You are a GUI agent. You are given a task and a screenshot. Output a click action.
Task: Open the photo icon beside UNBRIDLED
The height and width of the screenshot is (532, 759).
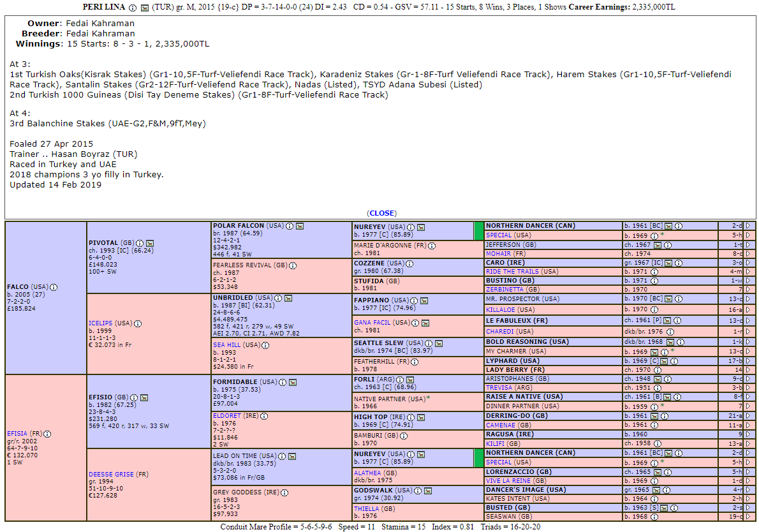coord(288,298)
